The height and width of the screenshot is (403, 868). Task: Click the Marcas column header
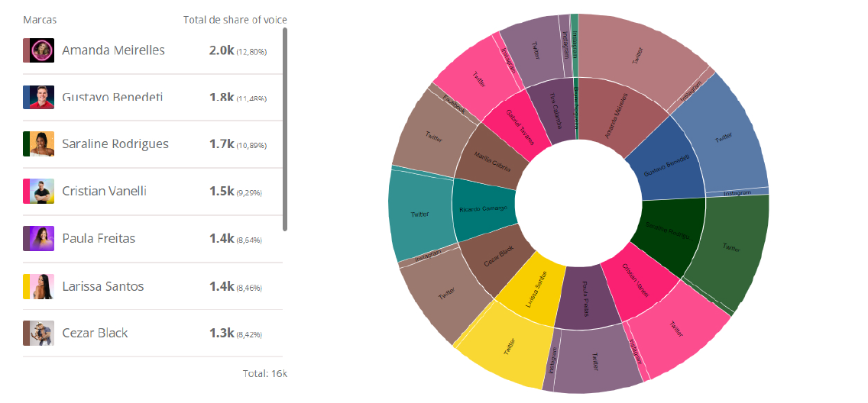coord(40,19)
